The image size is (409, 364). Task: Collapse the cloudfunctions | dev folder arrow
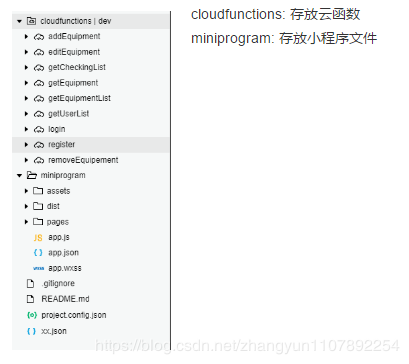[x=19, y=21]
